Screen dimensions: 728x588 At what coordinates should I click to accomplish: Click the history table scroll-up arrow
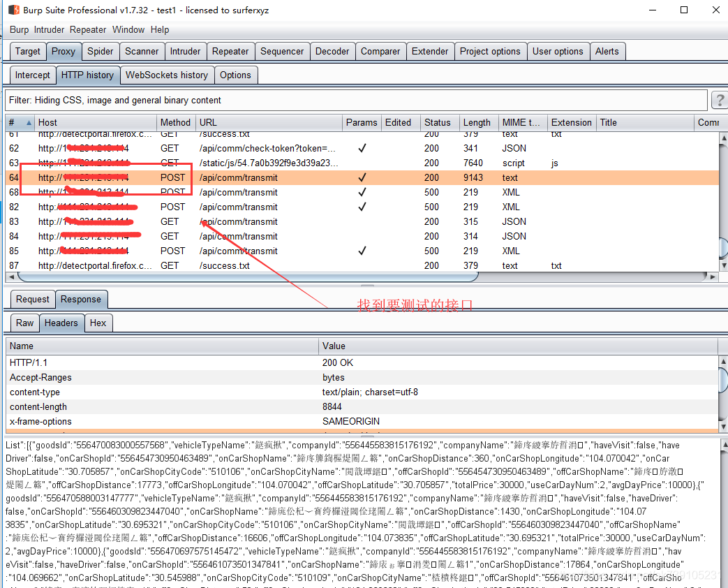723,138
